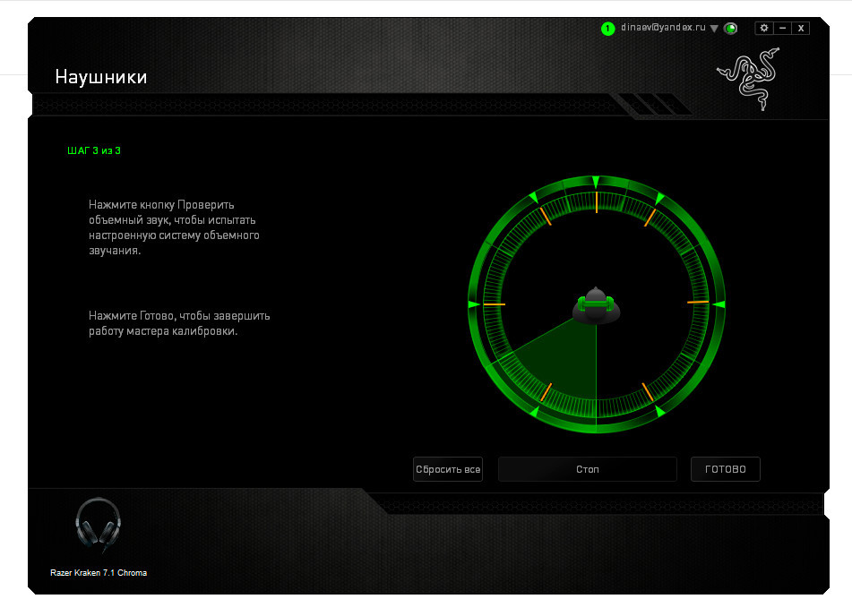The width and height of the screenshot is (852, 616).
Task: Select the top center green arrow marker
Action: coord(596,183)
